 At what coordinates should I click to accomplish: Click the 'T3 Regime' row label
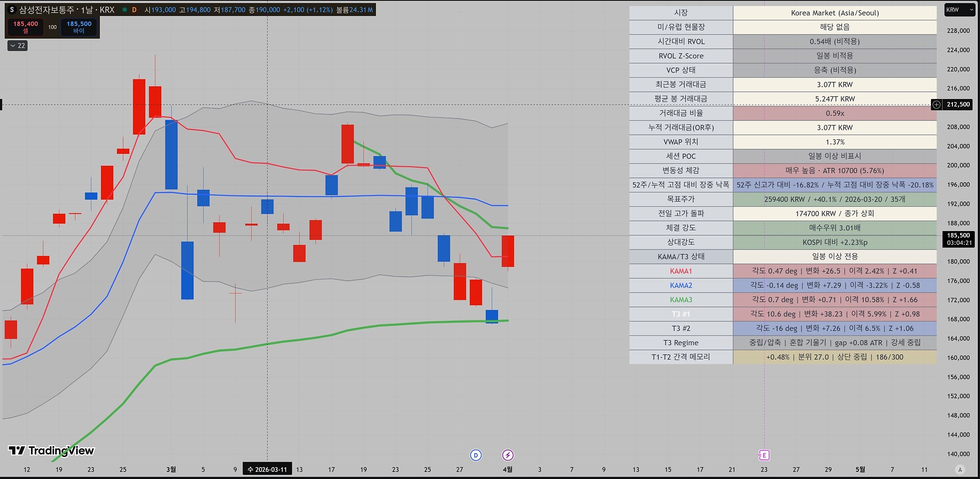click(681, 343)
